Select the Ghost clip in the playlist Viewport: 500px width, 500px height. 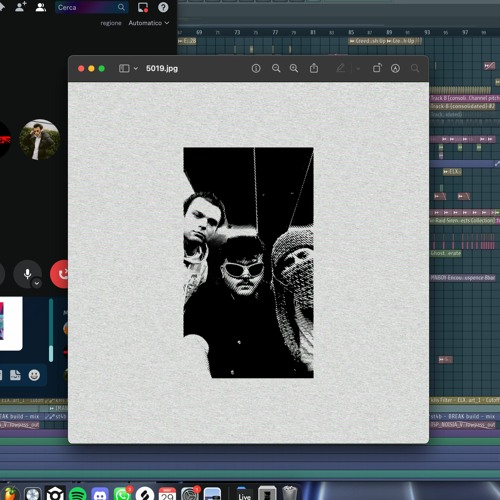coord(446,253)
